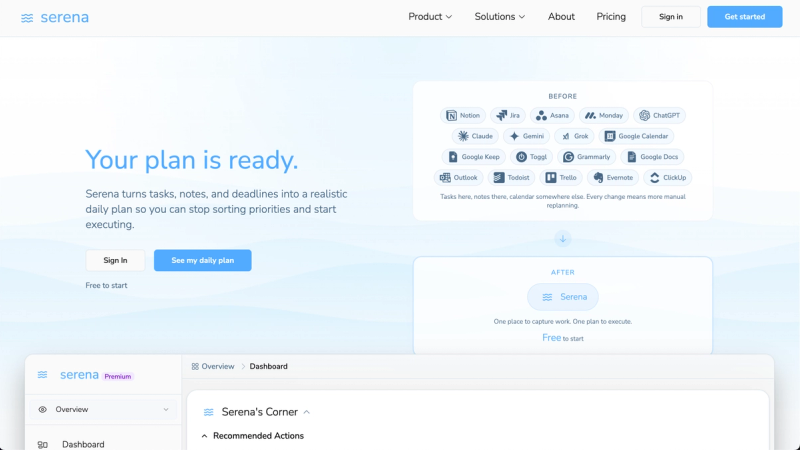Click the Google Docs icon chip
The image size is (800, 450).
[x=652, y=157]
